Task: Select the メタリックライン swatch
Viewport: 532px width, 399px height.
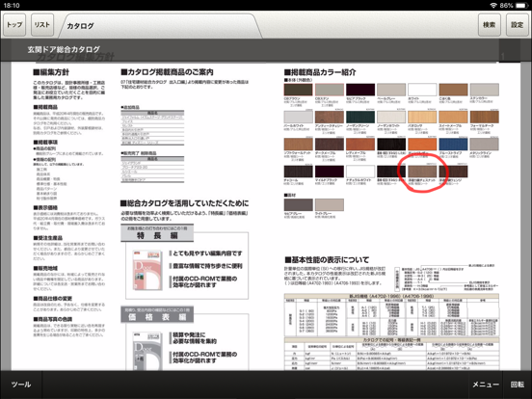Action: click(485, 145)
